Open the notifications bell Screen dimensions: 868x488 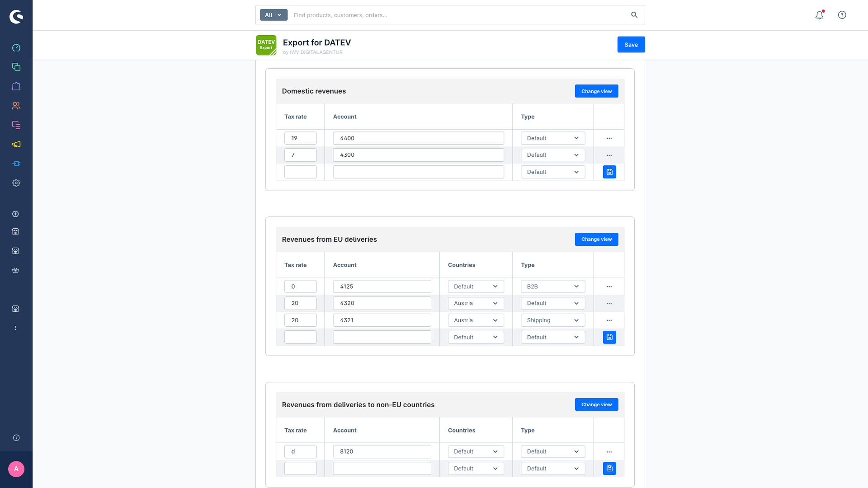click(x=819, y=15)
